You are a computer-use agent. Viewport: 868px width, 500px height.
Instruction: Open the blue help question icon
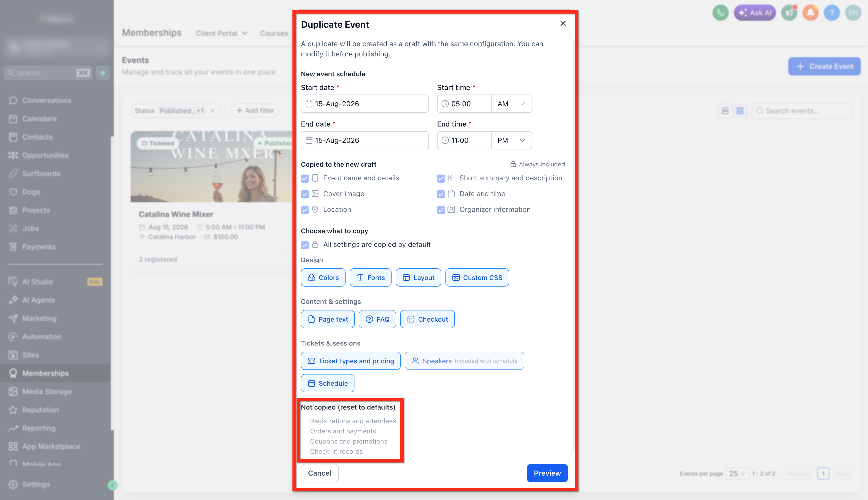coord(832,13)
